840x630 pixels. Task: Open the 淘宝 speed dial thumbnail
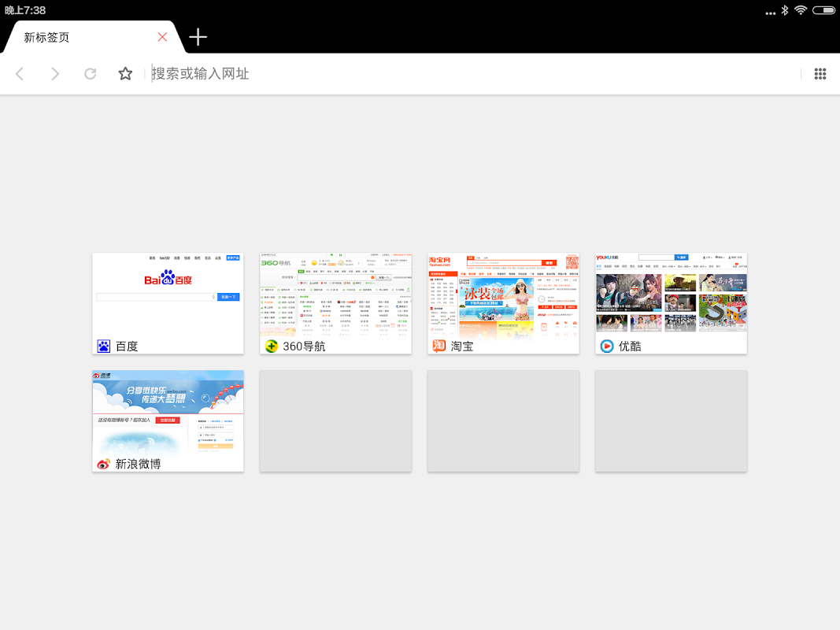click(503, 303)
